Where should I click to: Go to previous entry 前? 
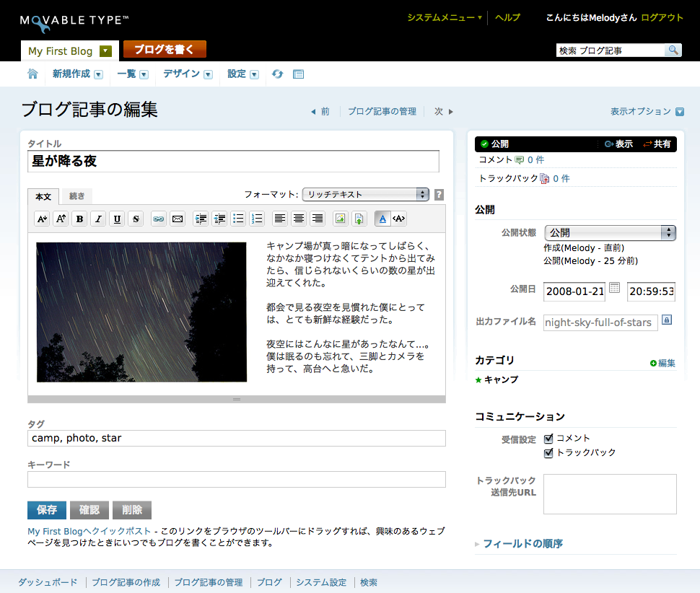tap(320, 112)
